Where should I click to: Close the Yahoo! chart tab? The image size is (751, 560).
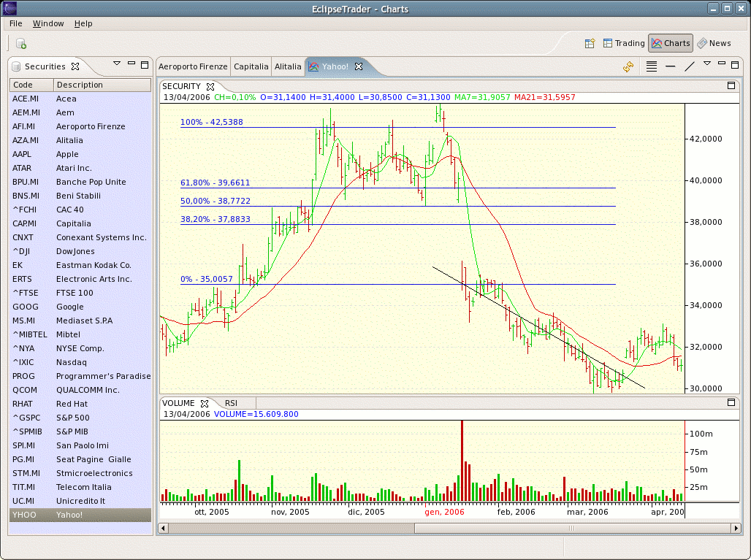click(x=359, y=66)
